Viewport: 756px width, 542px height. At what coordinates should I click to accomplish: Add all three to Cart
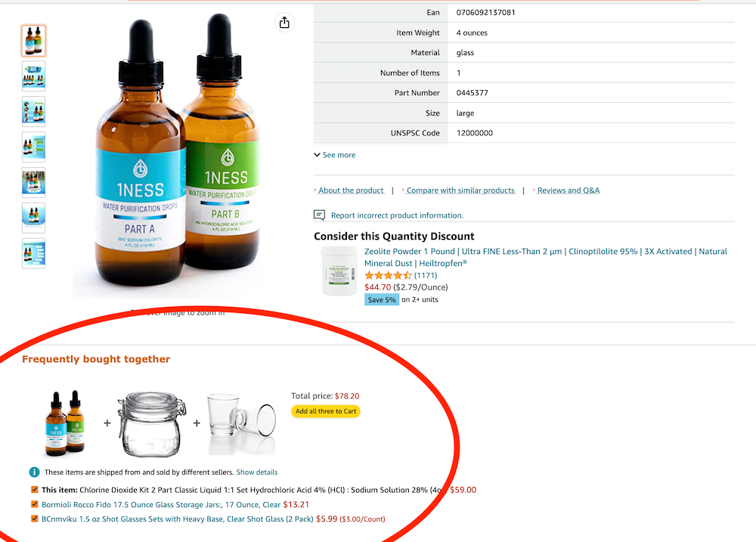pyautogui.click(x=326, y=410)
